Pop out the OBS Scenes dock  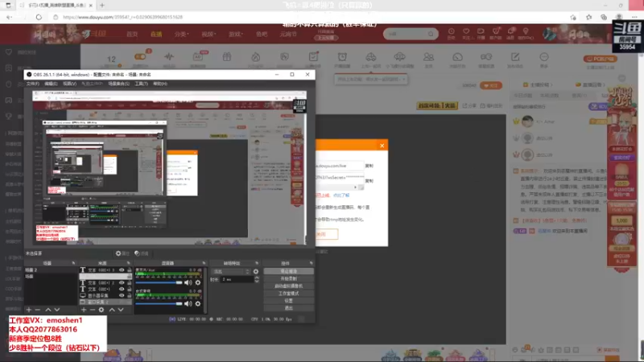[x=73, y=263]
